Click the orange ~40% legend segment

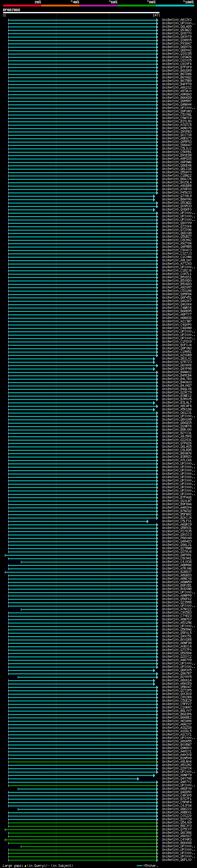(x=61, y=6)
